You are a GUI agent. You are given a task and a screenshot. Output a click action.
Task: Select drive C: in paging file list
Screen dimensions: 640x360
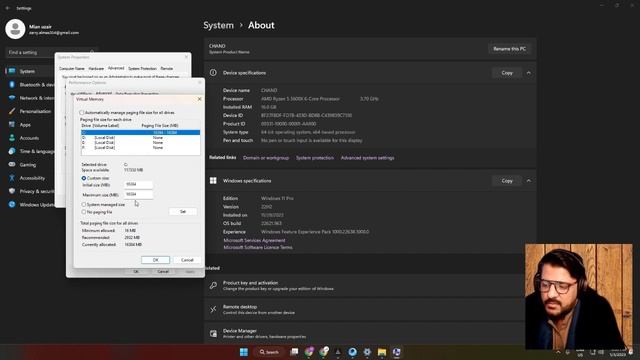tap(140, 132)
